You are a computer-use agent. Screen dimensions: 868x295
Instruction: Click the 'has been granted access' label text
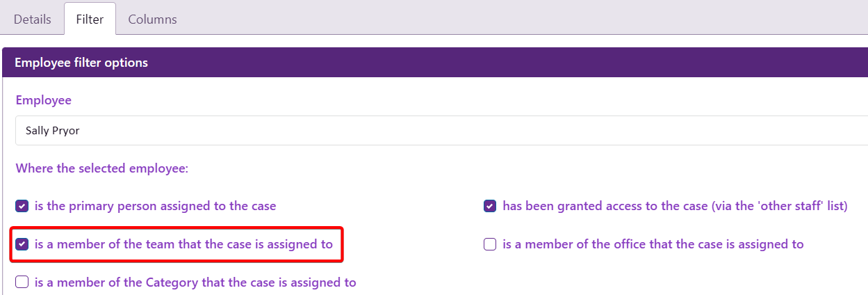[675, 206]
